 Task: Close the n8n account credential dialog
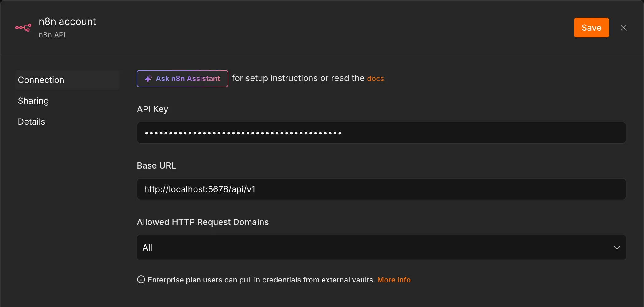click(623, 28)
